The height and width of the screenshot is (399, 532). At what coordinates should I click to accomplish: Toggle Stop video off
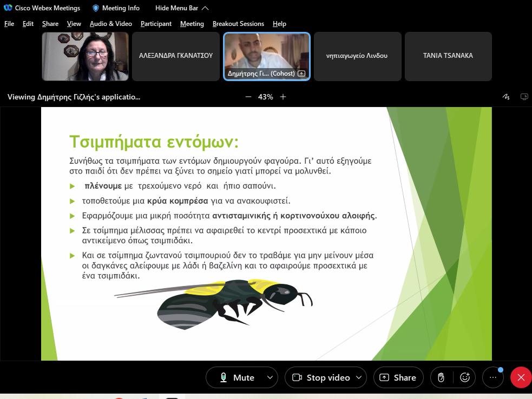point(321,377)
